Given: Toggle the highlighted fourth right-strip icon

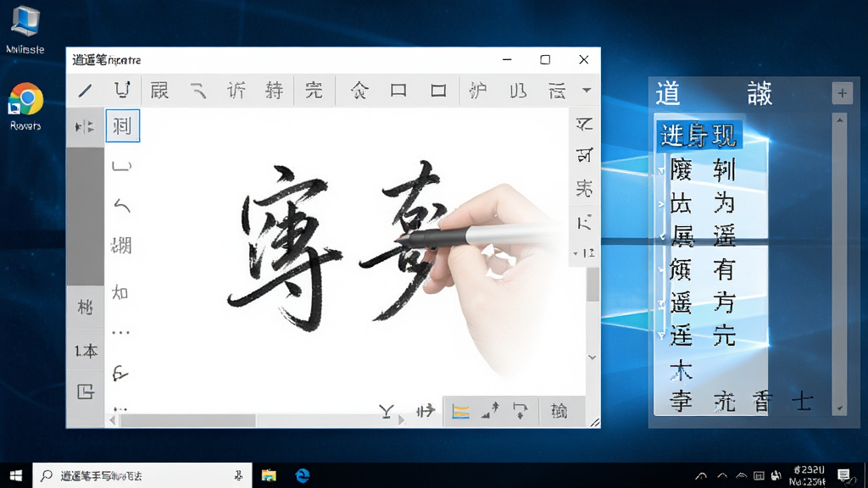Looking at the screenshot, I should [x=585, y=223].
